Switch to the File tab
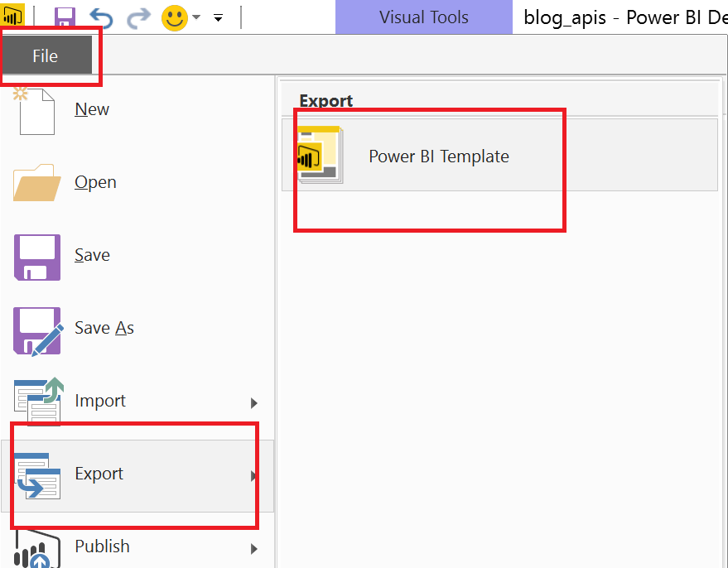The image size is (728, 568). coord(46,56)
